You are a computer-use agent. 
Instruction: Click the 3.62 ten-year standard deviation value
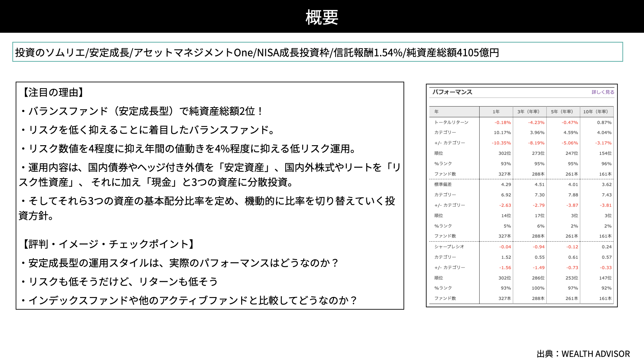click(x=606, y=185)
